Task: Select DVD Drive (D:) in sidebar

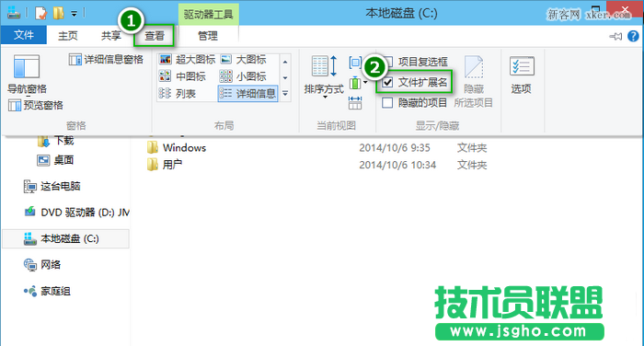Action: point(76,212)
